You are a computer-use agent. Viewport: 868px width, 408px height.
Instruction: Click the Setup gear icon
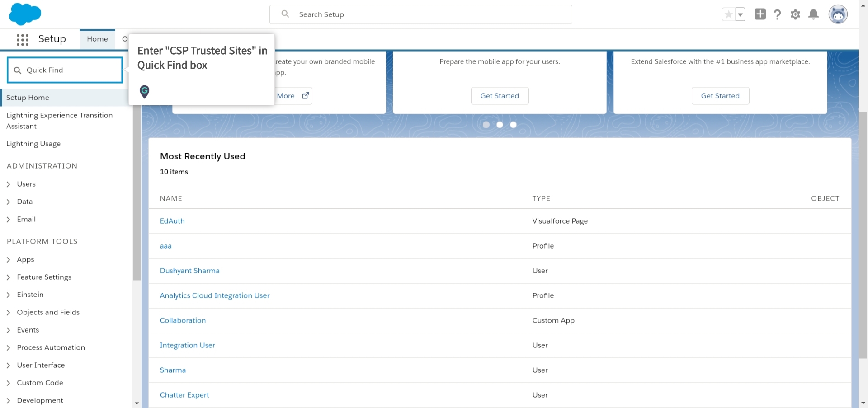(796, 14)
